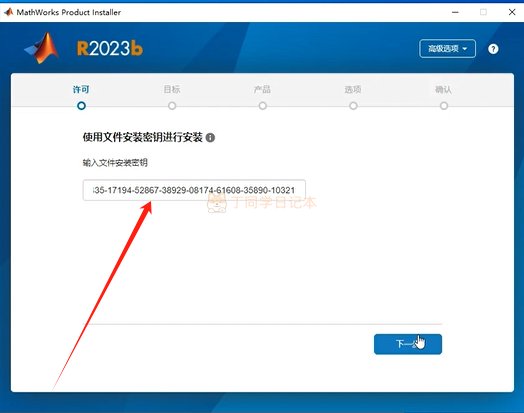Image resolution: width=524 pixels, height=413 pixels.
Task: Click the info icon beside the install heading
Action: pyautogui.click(x=210, y=137)
